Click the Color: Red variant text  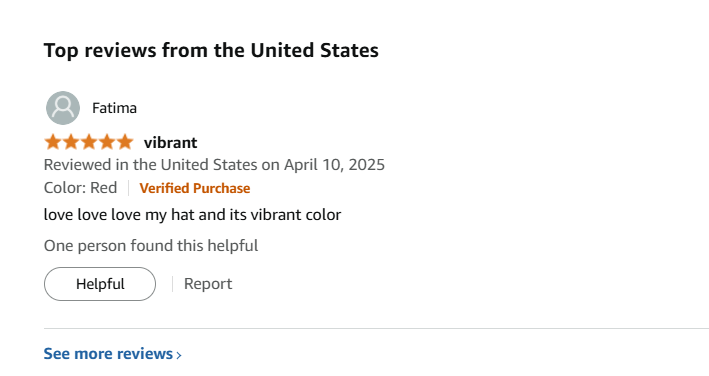80,188
